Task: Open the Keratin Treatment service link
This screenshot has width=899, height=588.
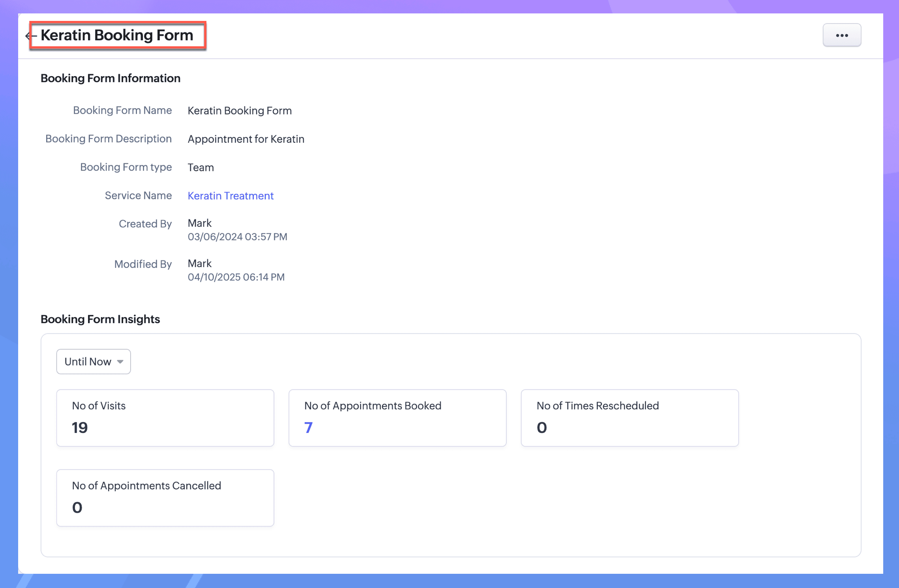Action: pos(230,196)
